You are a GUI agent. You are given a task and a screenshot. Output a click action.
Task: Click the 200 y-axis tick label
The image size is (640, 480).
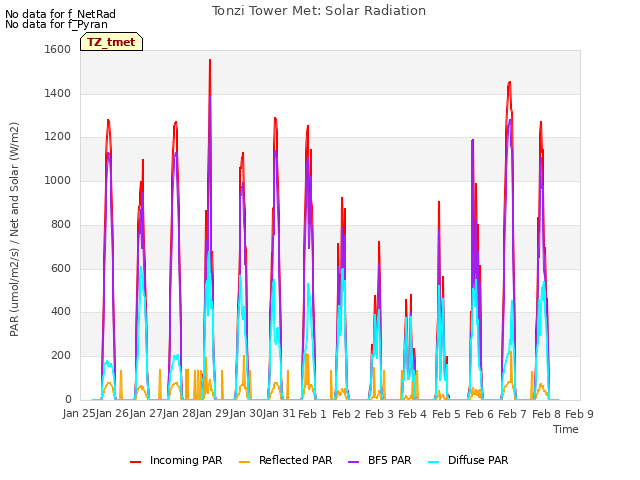coord(61,356)
